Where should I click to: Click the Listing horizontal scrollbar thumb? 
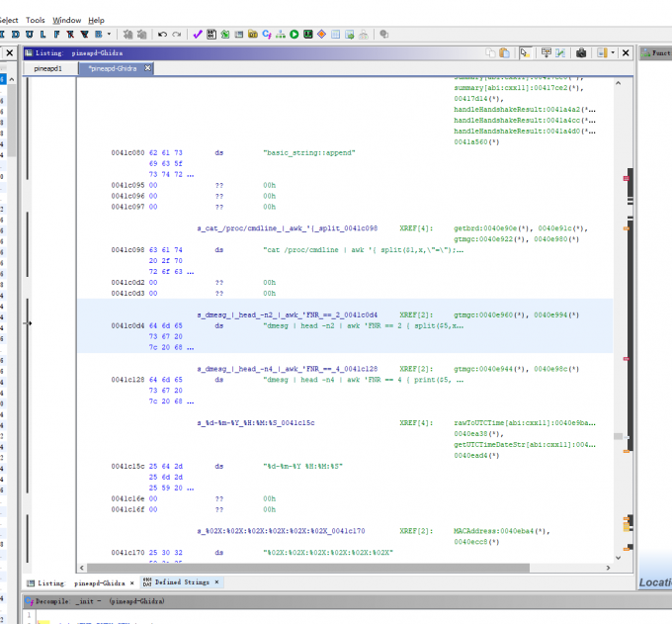(x=308, y=568)
